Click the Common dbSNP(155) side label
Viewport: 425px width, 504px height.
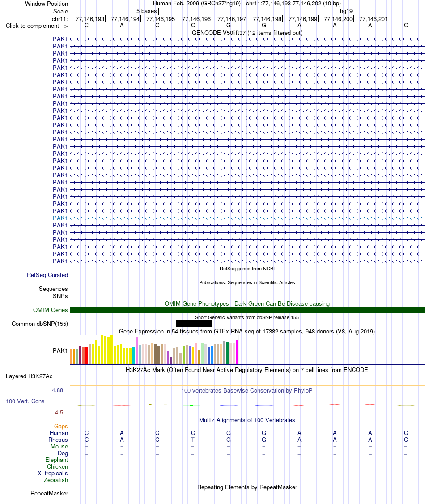40,324
